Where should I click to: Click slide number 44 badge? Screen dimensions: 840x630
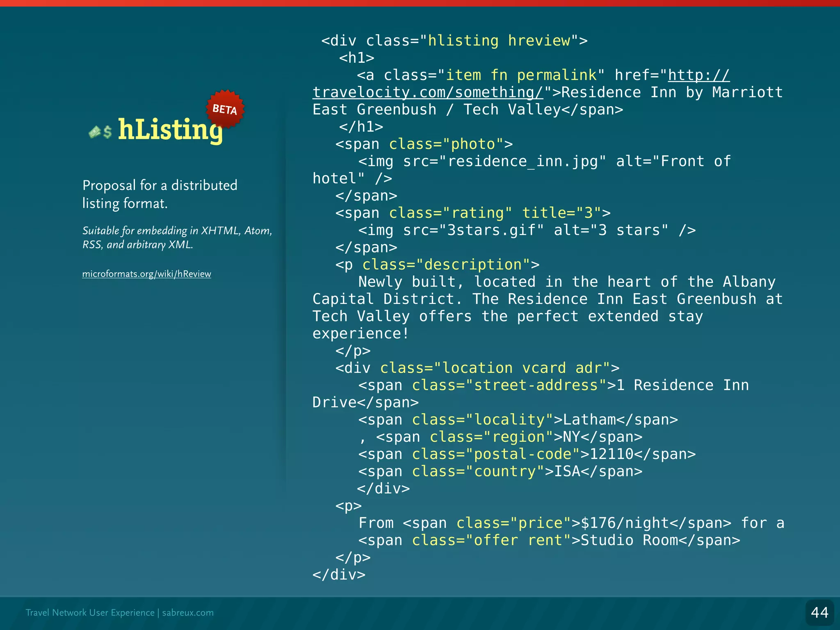coord(819,612)
